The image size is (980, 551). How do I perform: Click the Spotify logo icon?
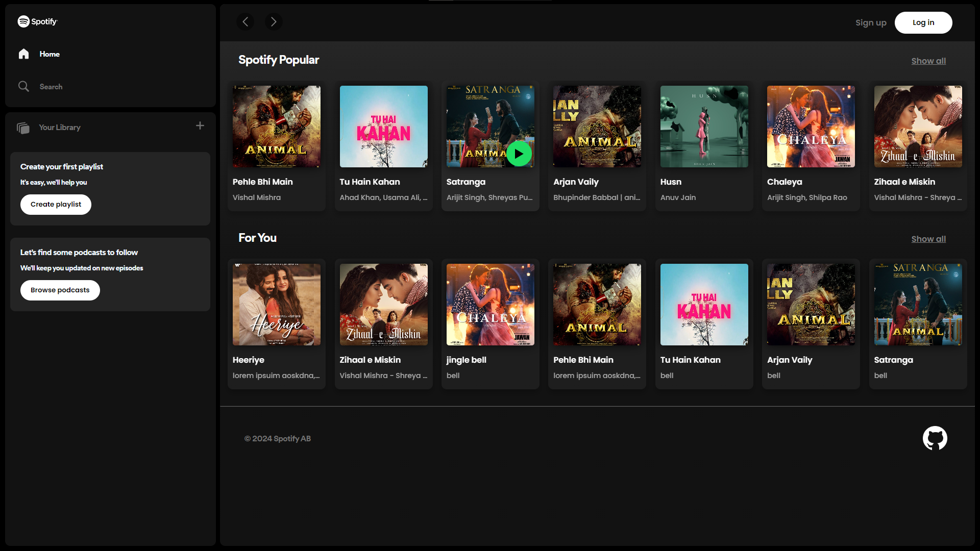click(23, 21)
